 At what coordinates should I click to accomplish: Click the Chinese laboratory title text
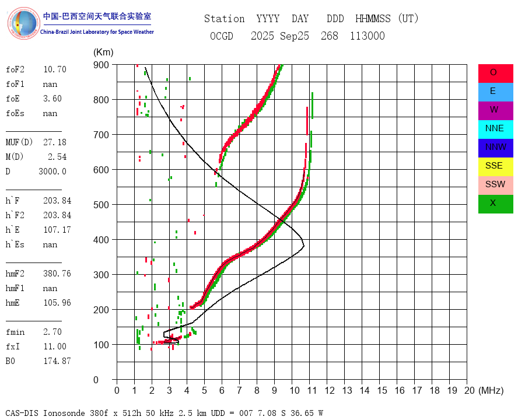(x=97, y=16)
